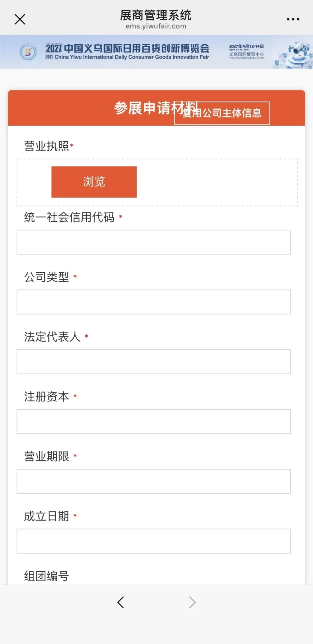The width and height of the screenshot is (313, 644).
Task: Click 浏览 to upload business license
Action: point(94,182)
